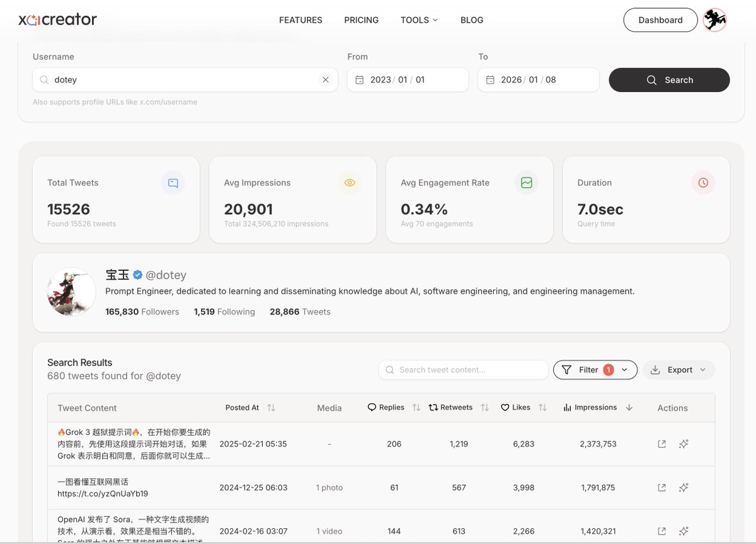The height and width of the screenshot is (544, 756).
Task: Click the OpenAI 发布了 Sora tweet text
Action: pyautogui.click(x=133, y=530)
